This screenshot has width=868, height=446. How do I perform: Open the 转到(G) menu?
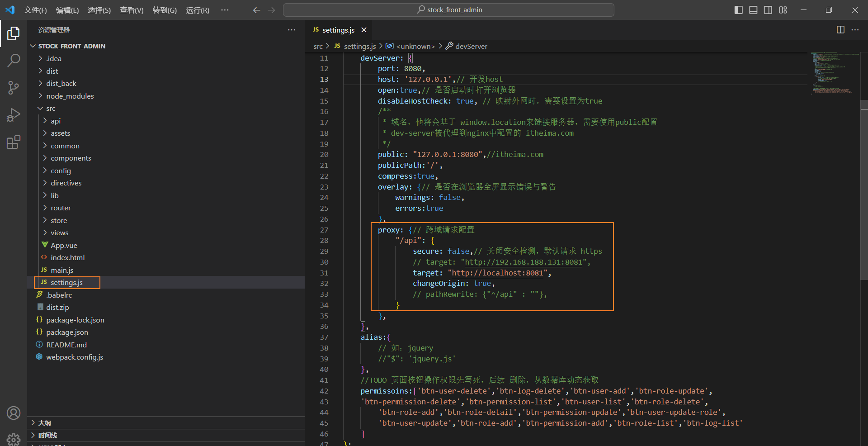tap(165, 10)
